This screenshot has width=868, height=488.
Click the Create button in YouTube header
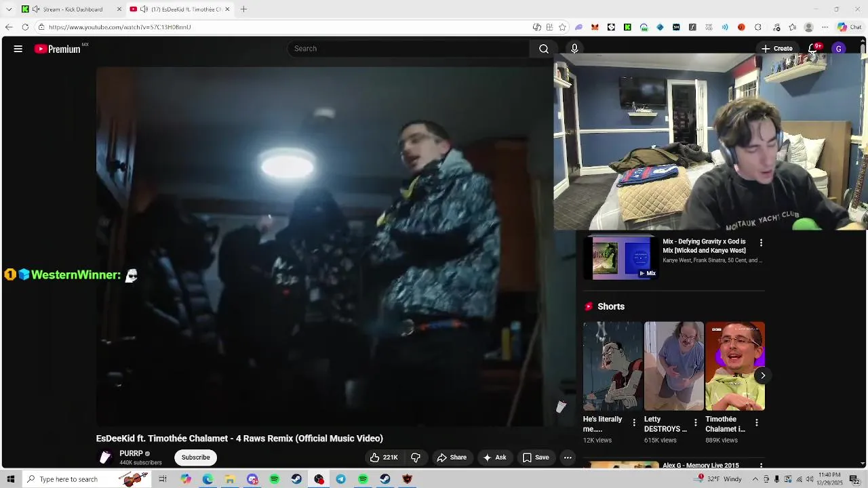pyautogui.click(x=776, y=49)
